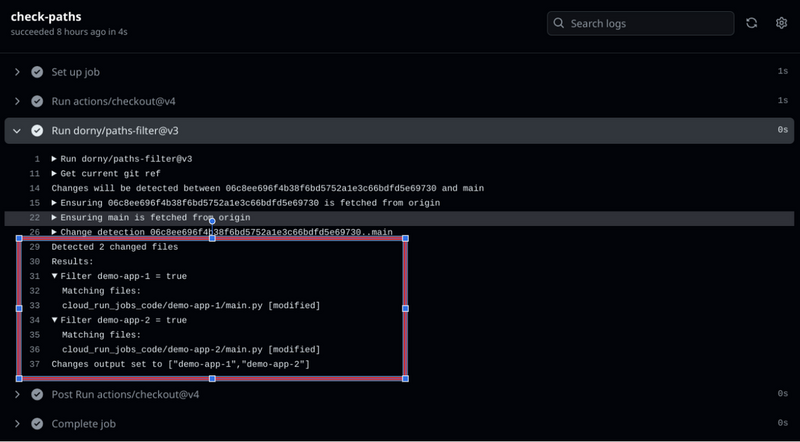The image size is (800, 442).
Task: Collapse the Run dorny/paths-filter@v3 step
Action: coord(17,131)
